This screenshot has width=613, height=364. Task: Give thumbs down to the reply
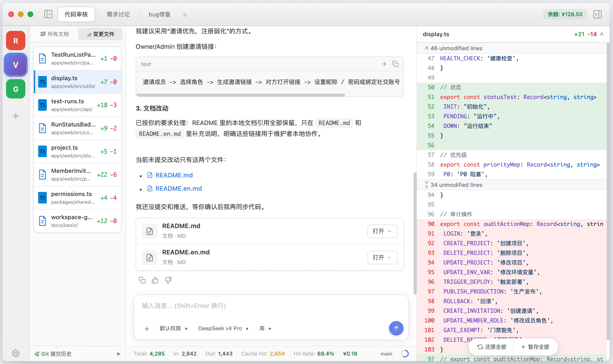tap(168, 280)
